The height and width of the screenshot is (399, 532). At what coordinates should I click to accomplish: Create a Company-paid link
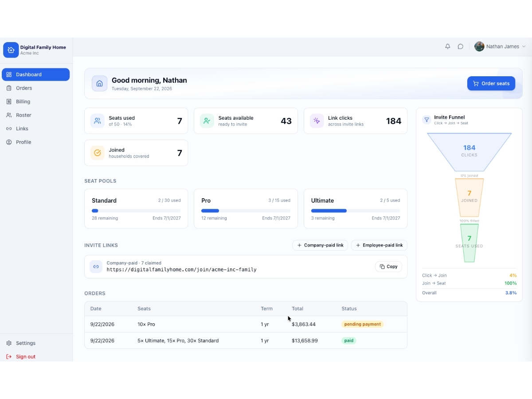[320, 245]
